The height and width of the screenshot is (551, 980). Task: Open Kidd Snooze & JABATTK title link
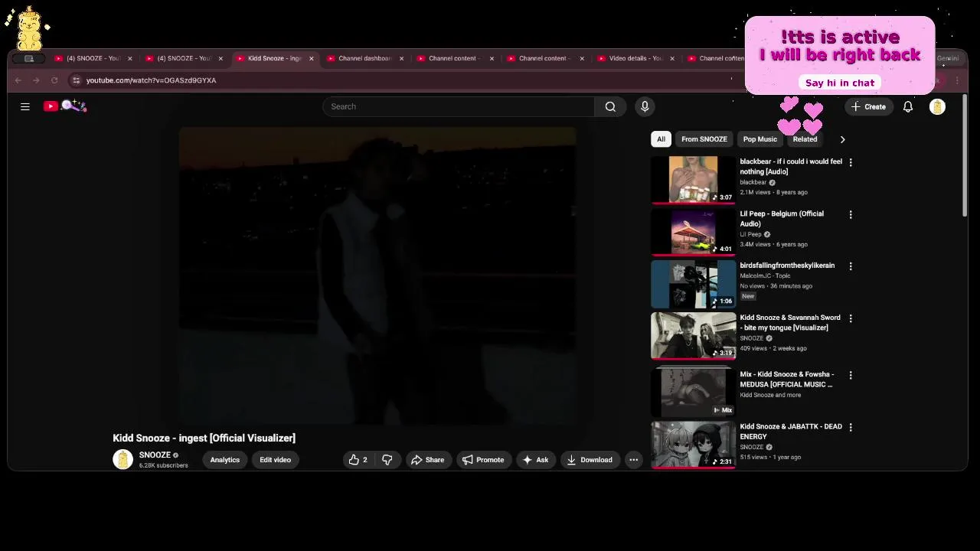[791, 432]
